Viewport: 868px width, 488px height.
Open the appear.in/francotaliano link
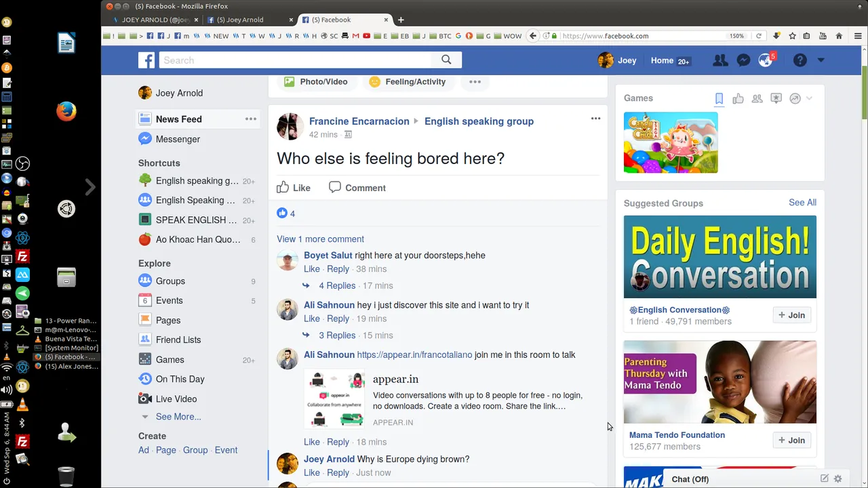coord(414,354)
